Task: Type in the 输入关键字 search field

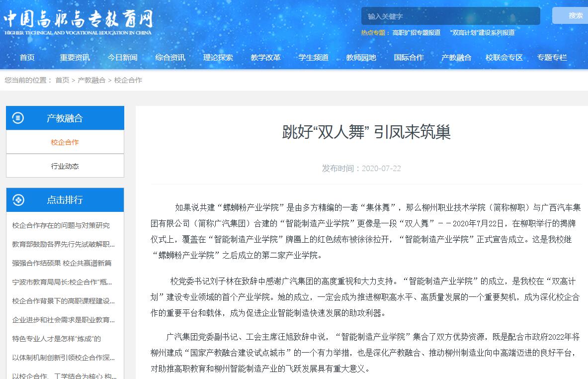Action: pyautogui.click(x=450, y=16)
